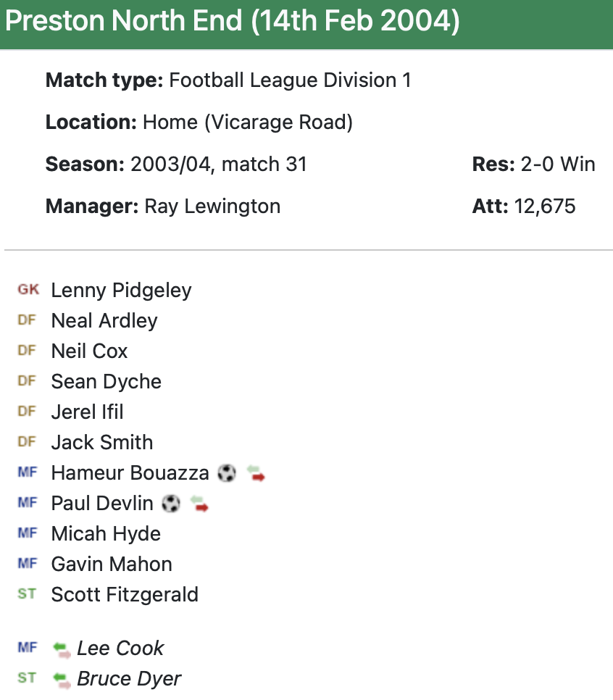Open Lenny Pidgeley's player page
This screenshot has width=613, height=700.
(x=121, y=291)
